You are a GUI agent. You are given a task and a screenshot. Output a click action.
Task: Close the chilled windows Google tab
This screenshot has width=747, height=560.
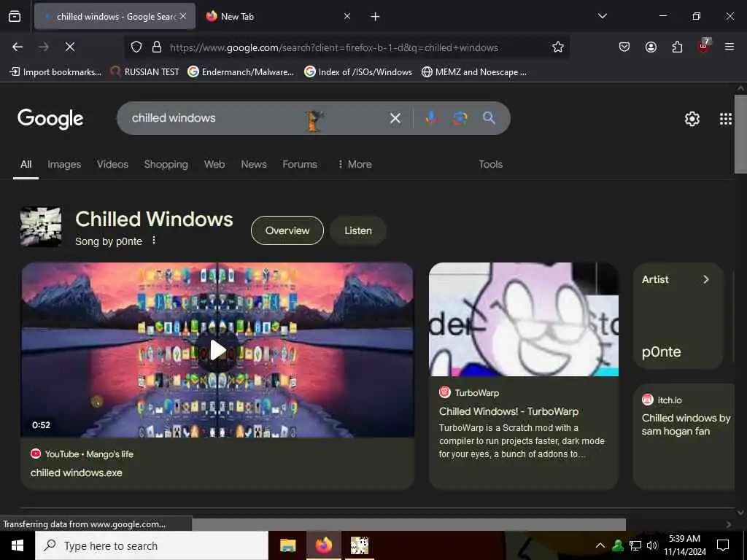183,16
